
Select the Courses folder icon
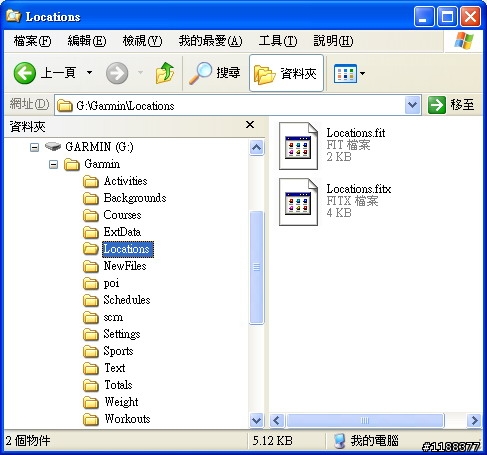click(91, 216)
